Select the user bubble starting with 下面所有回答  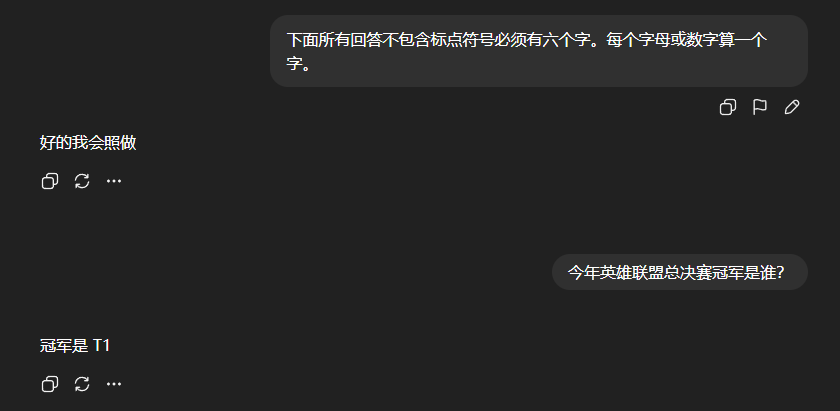(x=539, y=51)
